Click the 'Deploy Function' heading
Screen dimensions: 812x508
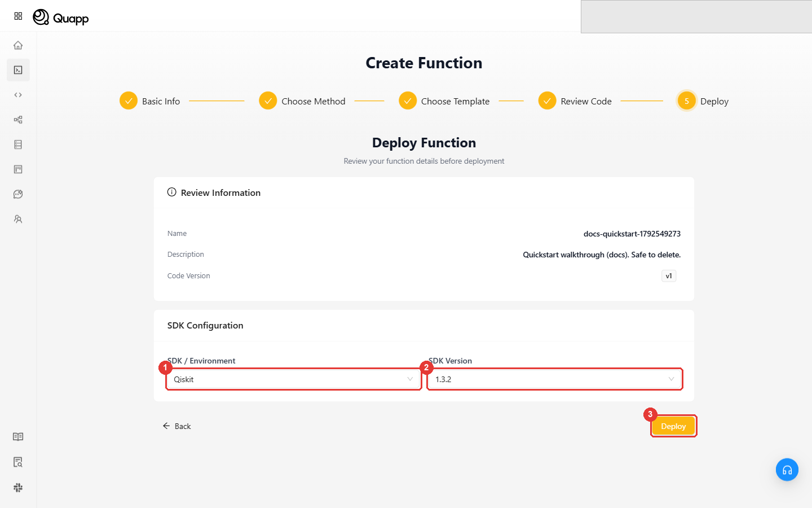[x=424, y=143]
